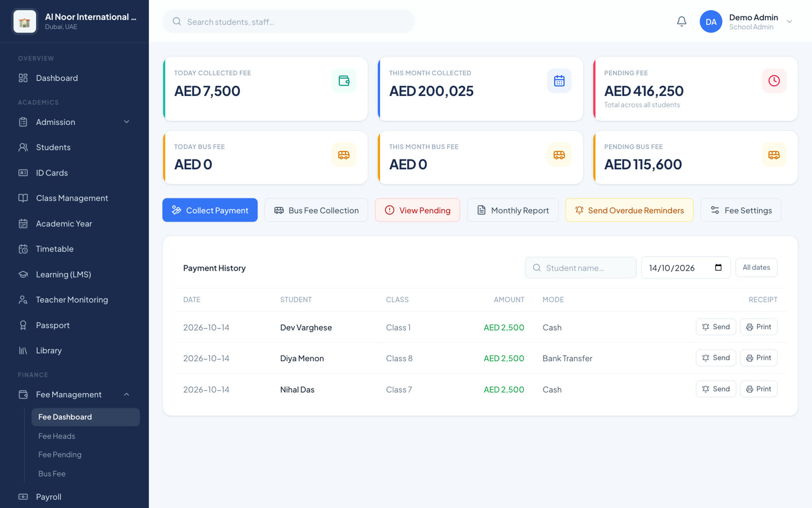Click the DA user avatar

(x=710, y=21)
